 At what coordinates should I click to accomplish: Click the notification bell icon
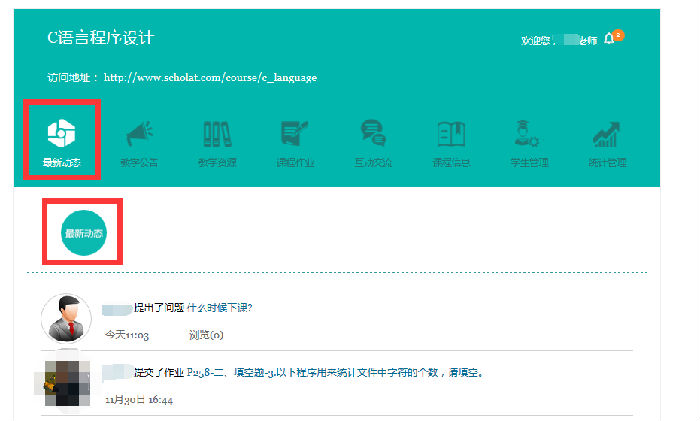tap(609, 40)
